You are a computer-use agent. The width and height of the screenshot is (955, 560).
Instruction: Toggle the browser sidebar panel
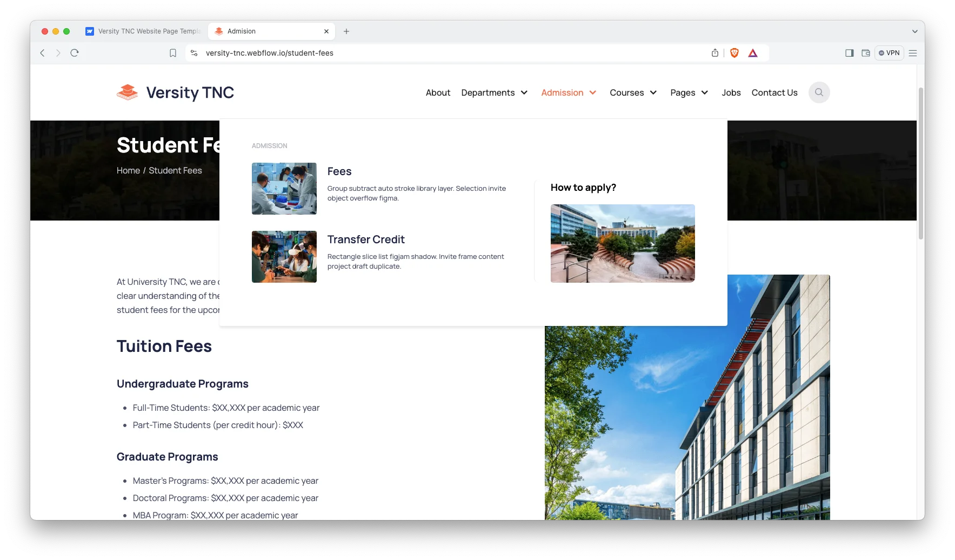pyautogui.click(x=850, y=53)
